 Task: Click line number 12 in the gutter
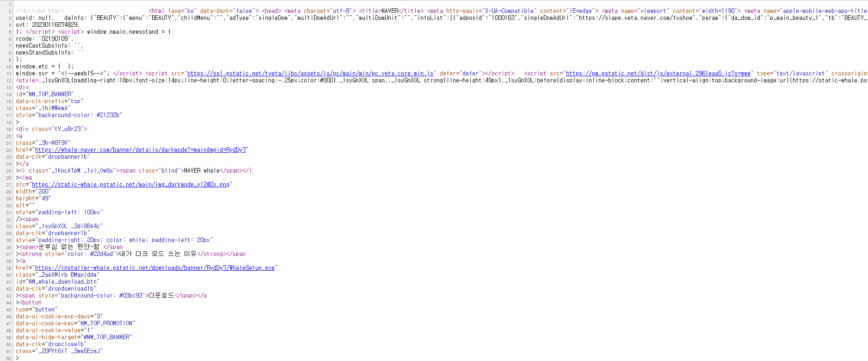9,81
